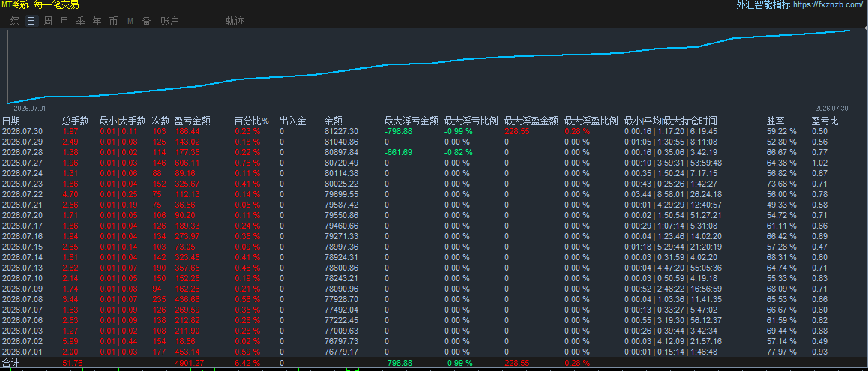Switch to the M tab
868x371 pixels.
pos(130,22)
